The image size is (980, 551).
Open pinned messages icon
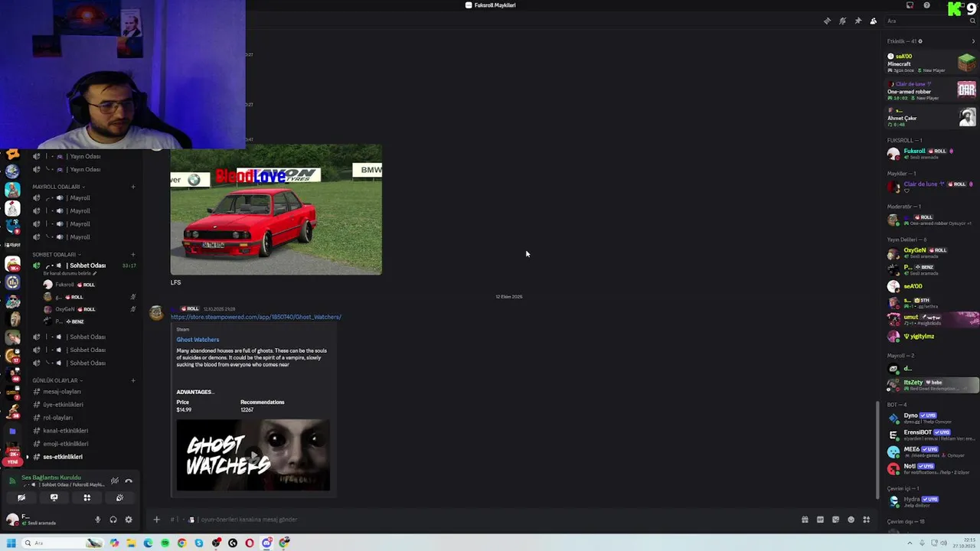tap(857, 21)
